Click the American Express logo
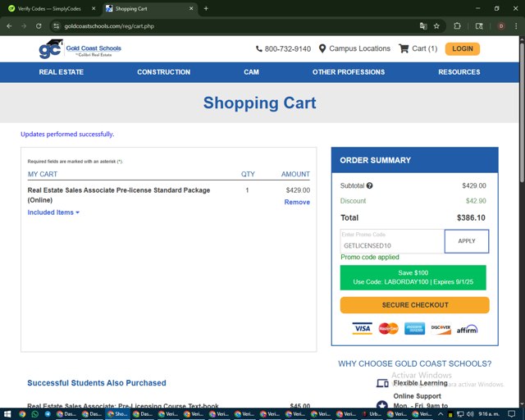Image resolution: width=525 pixels, height=420 pixels. 414,329
